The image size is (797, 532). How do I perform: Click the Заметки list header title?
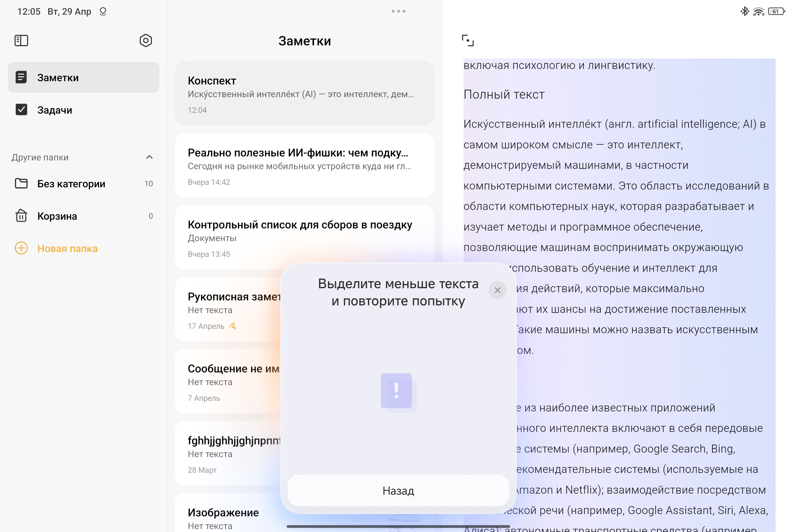tap(304, 41)
